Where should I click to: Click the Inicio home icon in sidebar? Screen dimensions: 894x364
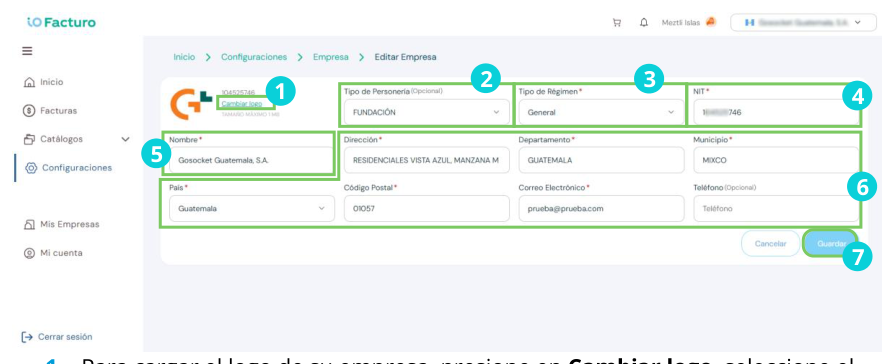[x=29, y=83]
